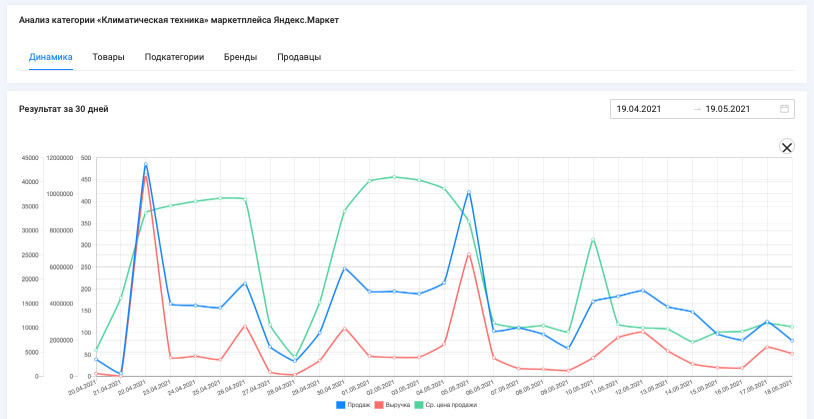Edit the start date 19.04.2021 field
The width and height of the screenshot is (814, 419).
pos(651,109)
